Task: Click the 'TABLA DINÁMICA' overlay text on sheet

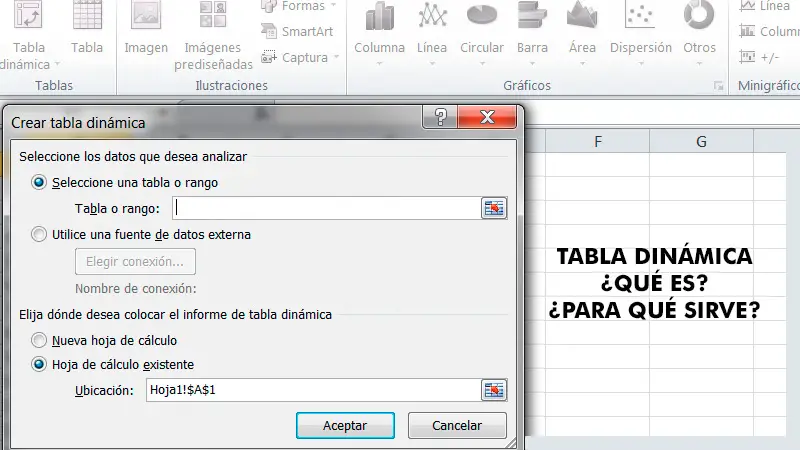Action: point(654,256)
